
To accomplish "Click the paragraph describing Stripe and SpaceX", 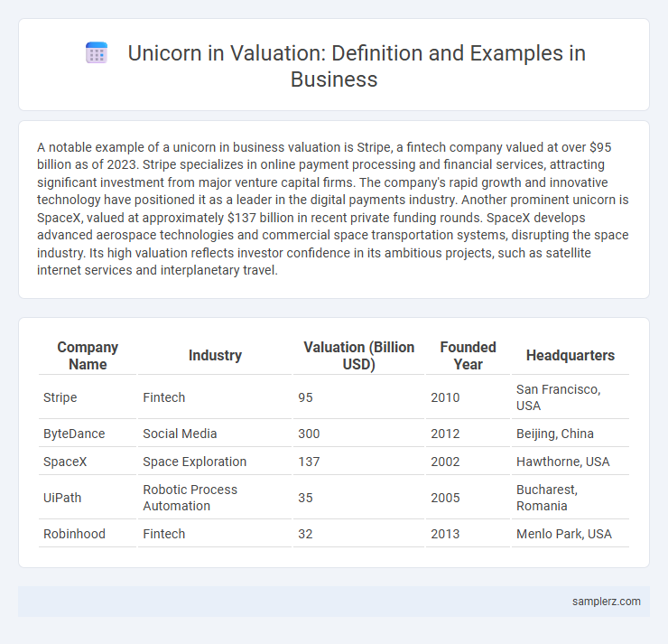I will pyautogui.click(x=333, y=209).
